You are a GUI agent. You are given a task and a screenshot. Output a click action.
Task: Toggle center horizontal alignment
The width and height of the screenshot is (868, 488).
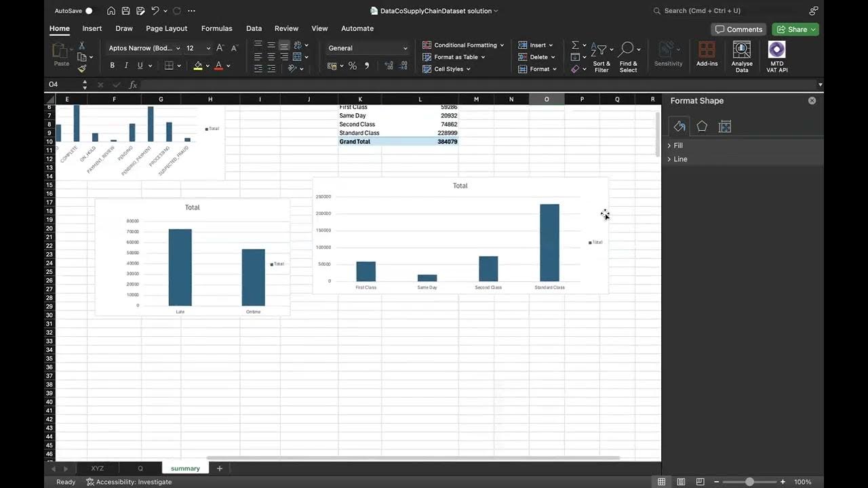click(271, 57)
